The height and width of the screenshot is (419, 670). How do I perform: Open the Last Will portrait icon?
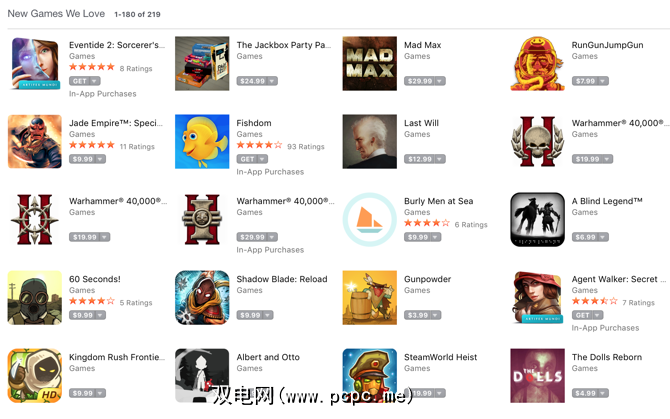point(369,141)
